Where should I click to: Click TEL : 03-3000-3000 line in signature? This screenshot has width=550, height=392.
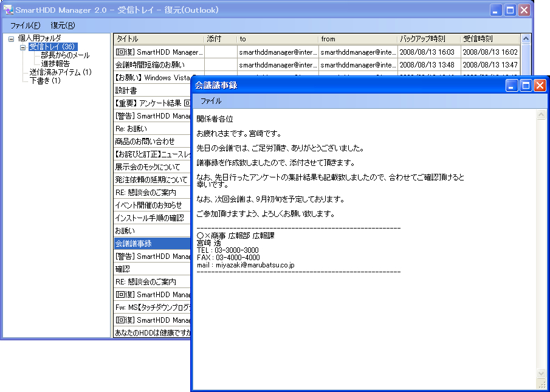point(228,250)
